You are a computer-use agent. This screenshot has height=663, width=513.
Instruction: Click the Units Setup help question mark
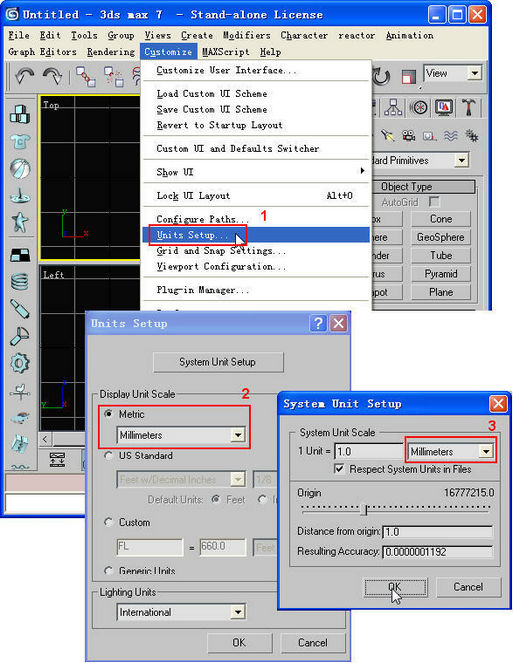[318, 323]
